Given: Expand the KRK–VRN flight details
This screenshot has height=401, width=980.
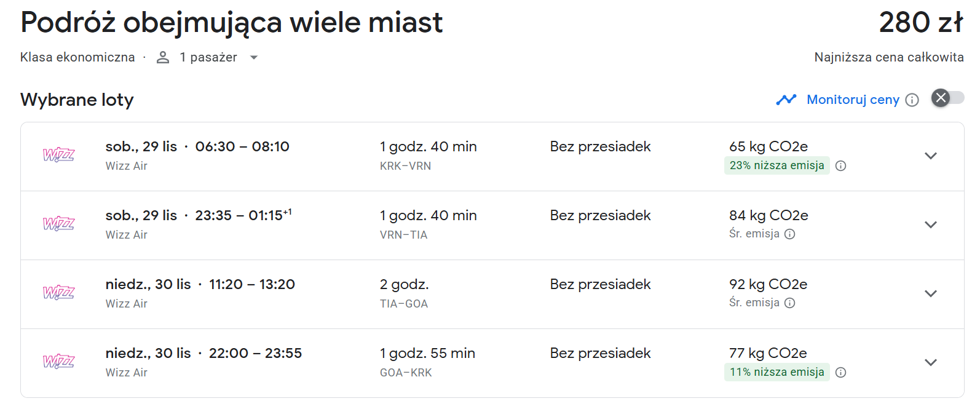Looking at the screenshot, I should pos(931,156).
